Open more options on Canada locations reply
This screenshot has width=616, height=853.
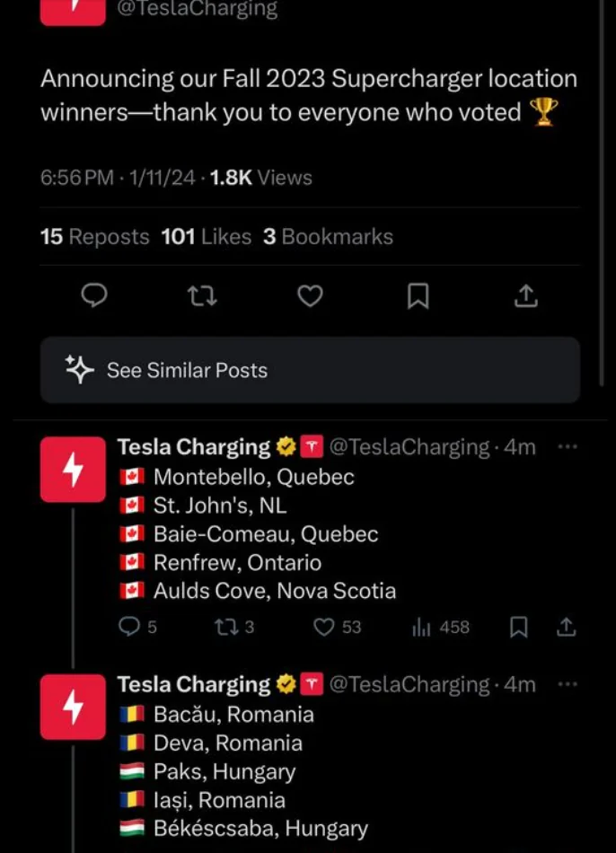point(567,446)
